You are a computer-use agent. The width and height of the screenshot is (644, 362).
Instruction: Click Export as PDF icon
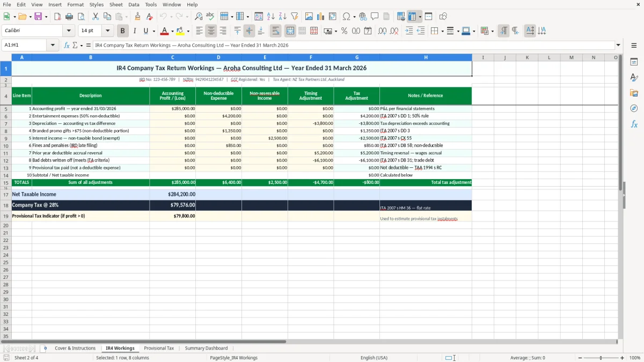pyautogui.click(x=57, y=17)
